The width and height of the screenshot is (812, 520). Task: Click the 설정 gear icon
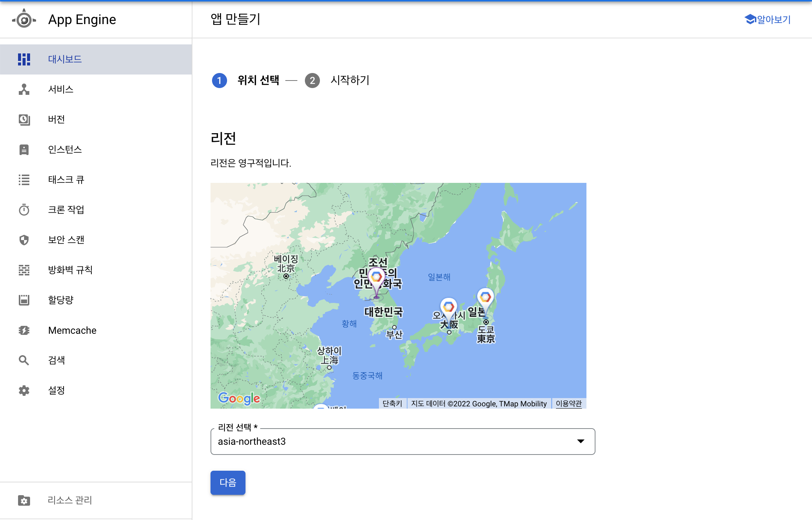[24, 391]
